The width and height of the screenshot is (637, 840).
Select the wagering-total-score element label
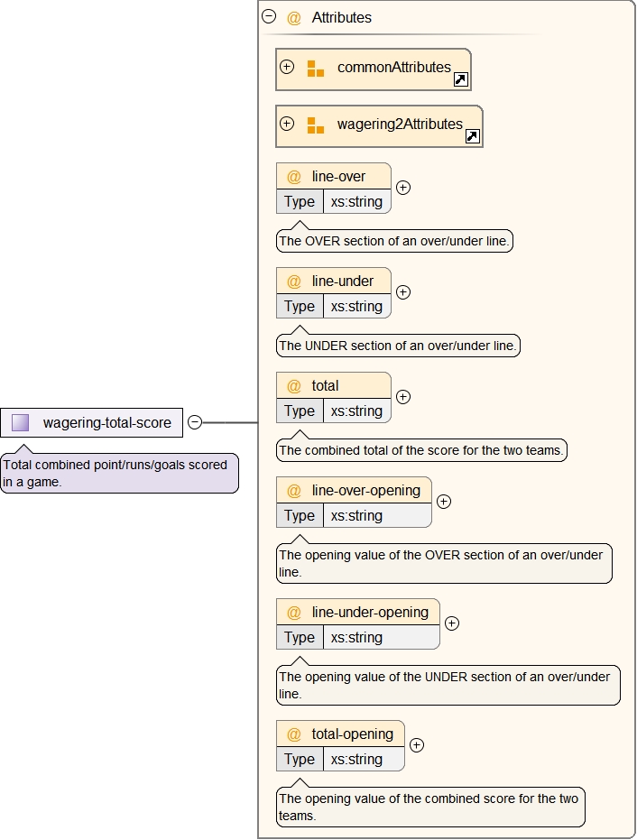click(106, 422)
